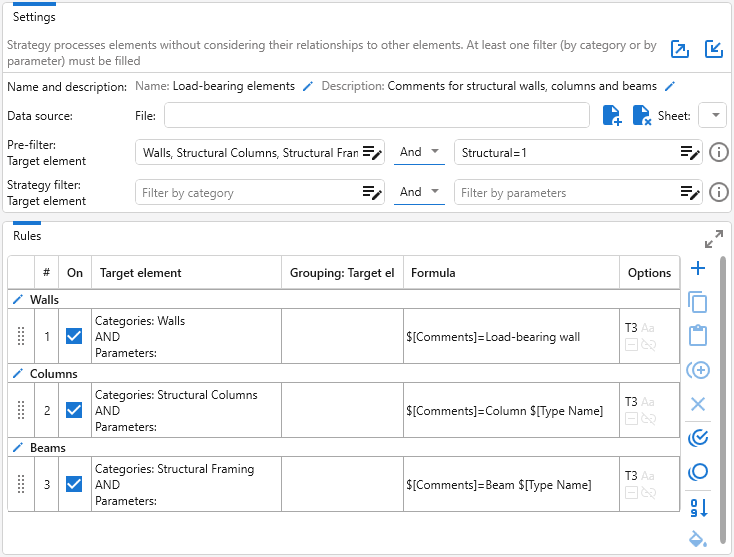Click the remove data file icon

(x=642, y=115)
